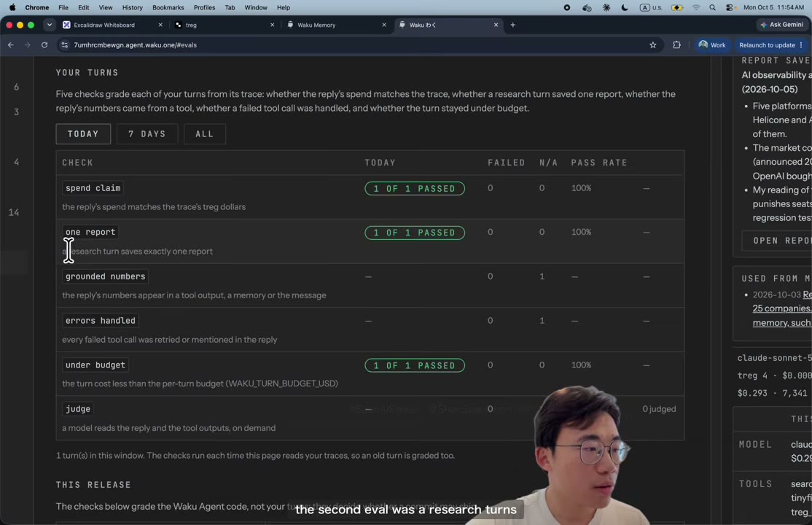Switch to the treg tab
The width and height of the screenshot is (812, 525).
(225, 25)
